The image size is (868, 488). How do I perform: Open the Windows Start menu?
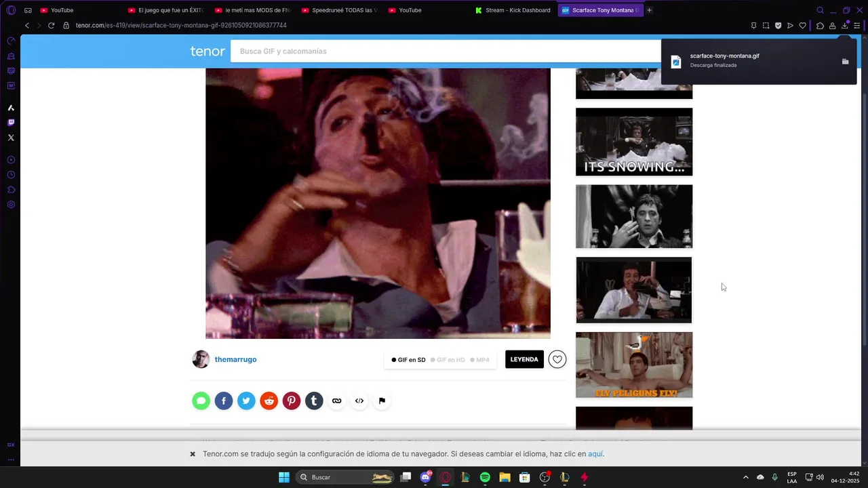284,477
